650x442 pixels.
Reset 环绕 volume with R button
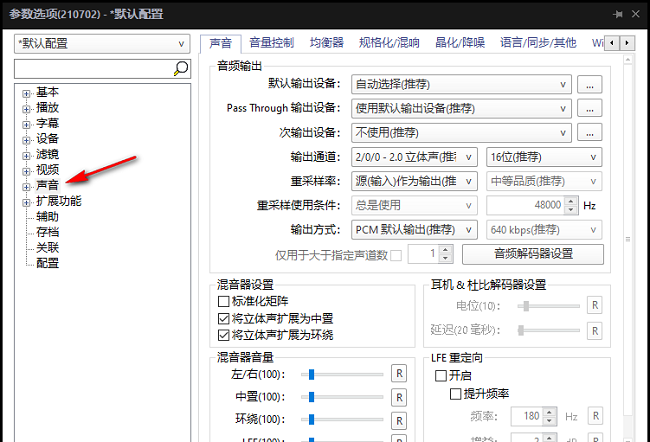coord(399,419)
